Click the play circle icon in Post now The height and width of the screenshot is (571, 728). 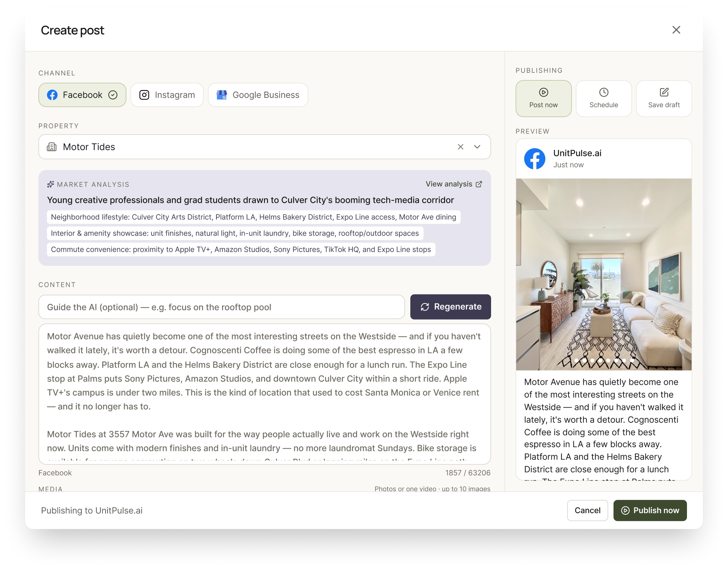(x=543, y=92)
